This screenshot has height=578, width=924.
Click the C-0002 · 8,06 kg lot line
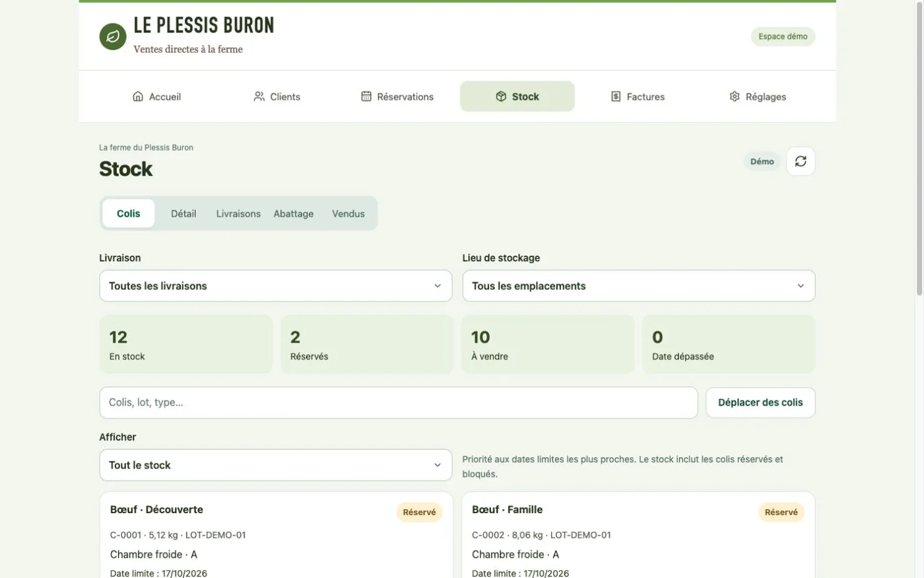pyautogui.click(x=541, y=535)
